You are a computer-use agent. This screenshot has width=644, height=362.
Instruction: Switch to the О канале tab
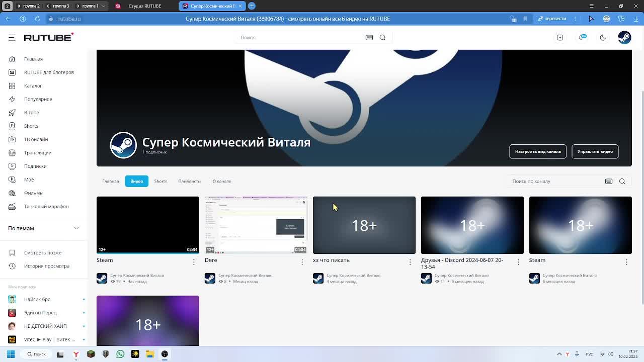click(x=222, y=181)
